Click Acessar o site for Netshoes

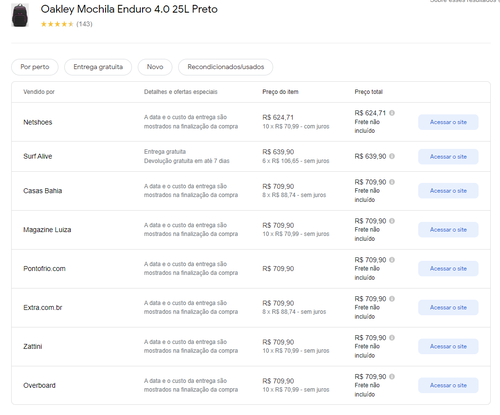[448, 122]
